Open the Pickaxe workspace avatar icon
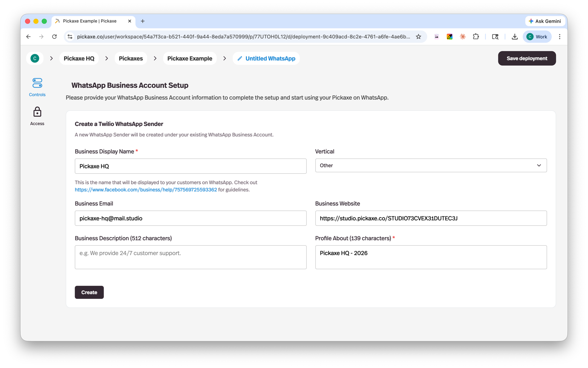The width and height of the screenshot is (588, 368). point(34,58)
